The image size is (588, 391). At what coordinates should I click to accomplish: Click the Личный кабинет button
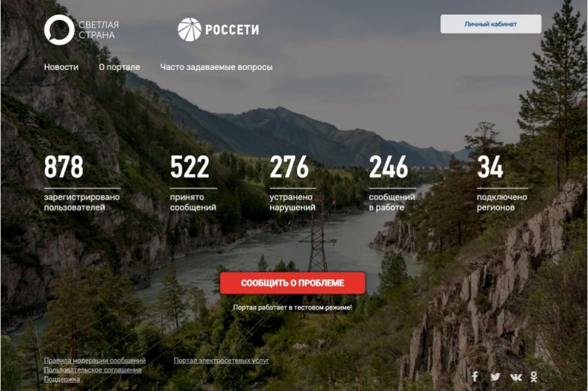[490, 24]
